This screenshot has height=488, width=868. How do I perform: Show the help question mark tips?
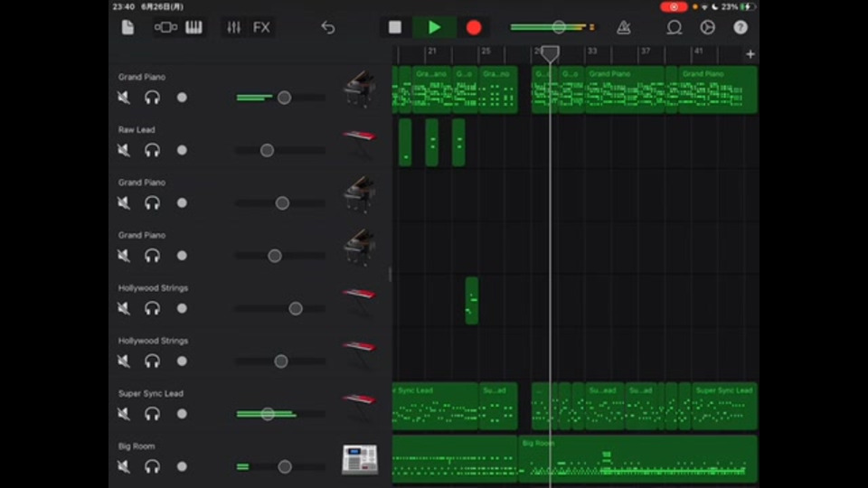[x=741, y=27]
